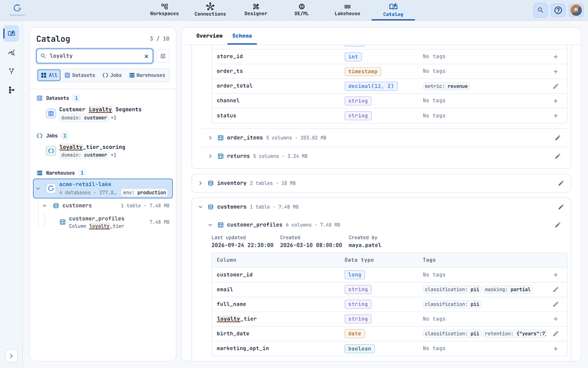Collapse the customer_profiles table

pyautogui.click(x=210, y=225)
